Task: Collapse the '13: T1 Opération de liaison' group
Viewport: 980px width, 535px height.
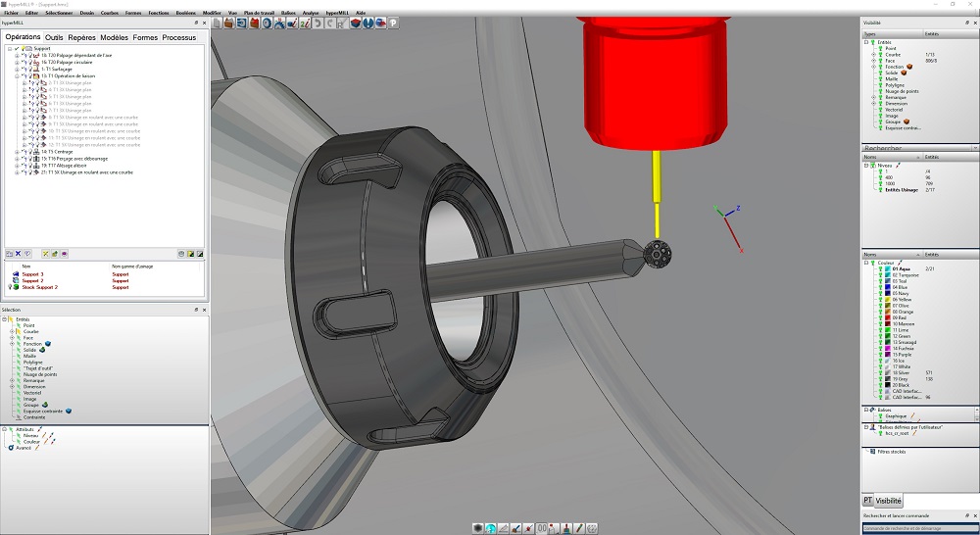Action: [17, 75]
